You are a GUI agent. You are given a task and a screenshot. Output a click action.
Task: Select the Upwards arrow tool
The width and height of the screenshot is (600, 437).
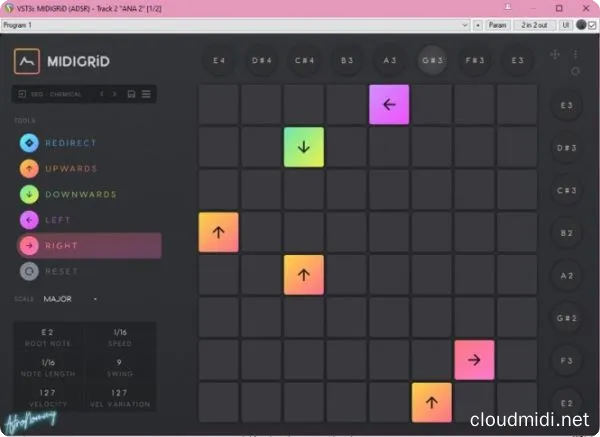pos(28,169)
